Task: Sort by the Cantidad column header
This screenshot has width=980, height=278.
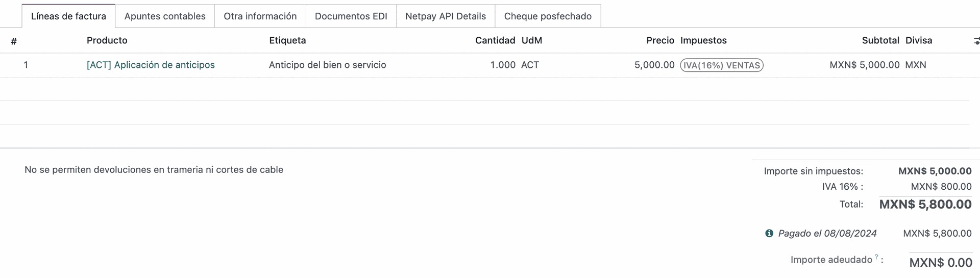Action: (x=495, y=40)
